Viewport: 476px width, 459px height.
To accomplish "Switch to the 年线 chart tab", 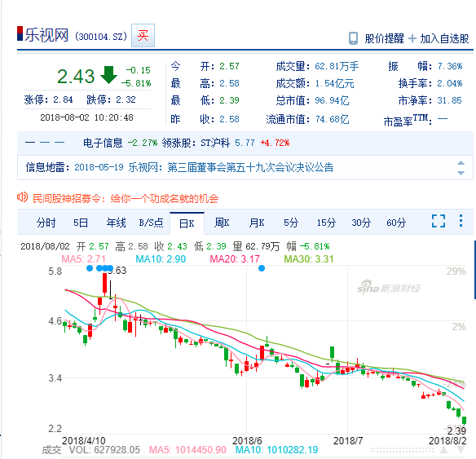I will (x=116, y=223).
